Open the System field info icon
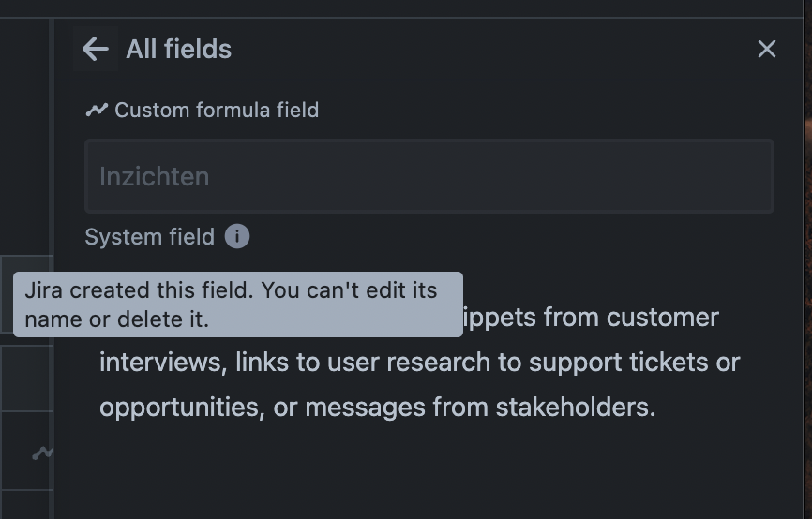The height and width of the screenshot is (519, 812). [237, 237]
